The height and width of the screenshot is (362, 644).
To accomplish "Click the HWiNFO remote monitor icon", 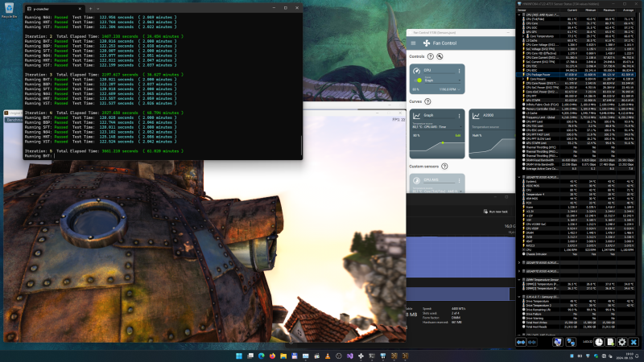I will (557, 342).
